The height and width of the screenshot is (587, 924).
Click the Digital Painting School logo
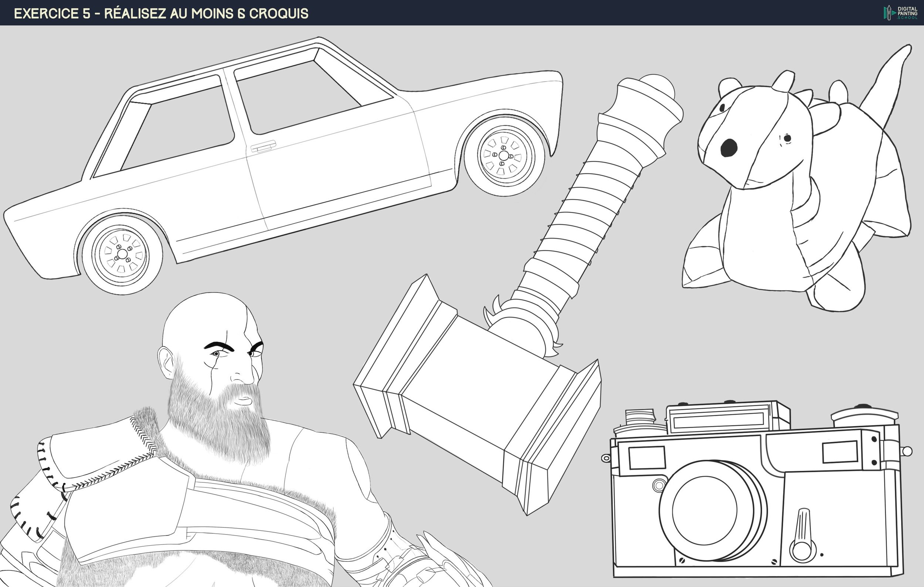tap(900, 13)
